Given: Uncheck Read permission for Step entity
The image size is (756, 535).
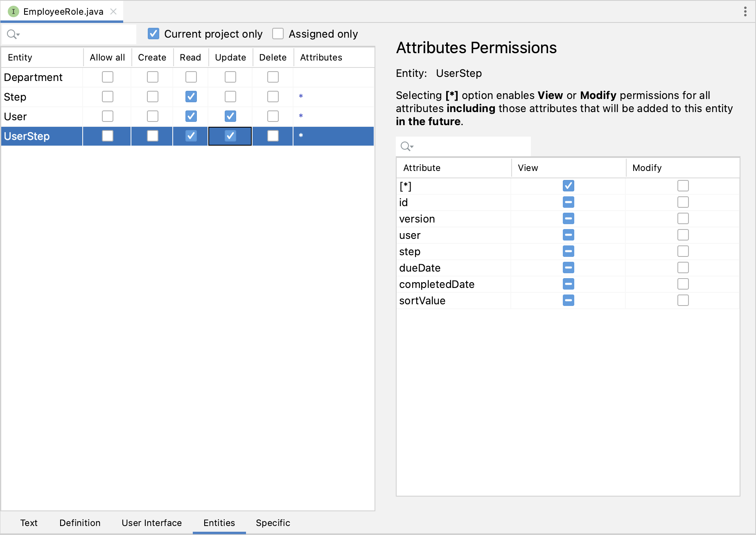Looking at the screenshot, I should point(191,97).
